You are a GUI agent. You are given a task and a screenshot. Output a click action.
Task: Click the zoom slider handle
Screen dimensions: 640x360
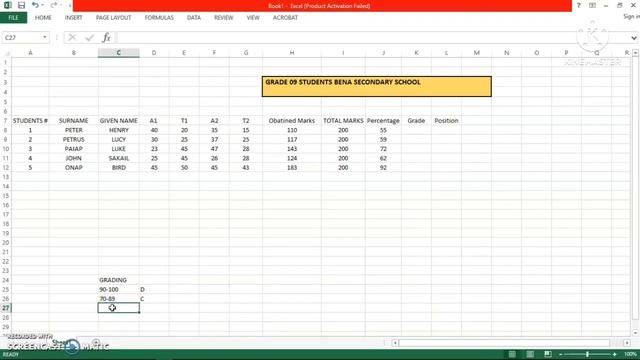click(587, 354)
